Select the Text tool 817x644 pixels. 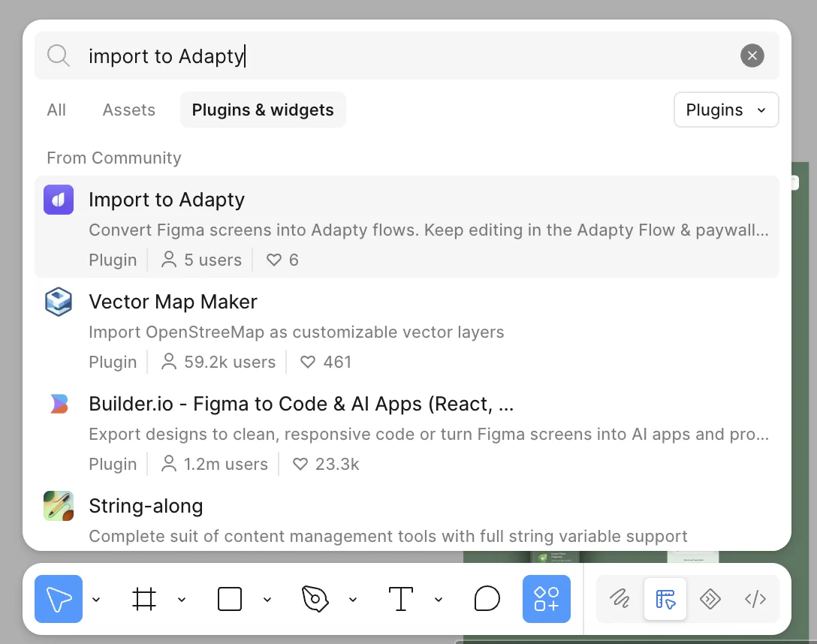(x=401, y=599)
